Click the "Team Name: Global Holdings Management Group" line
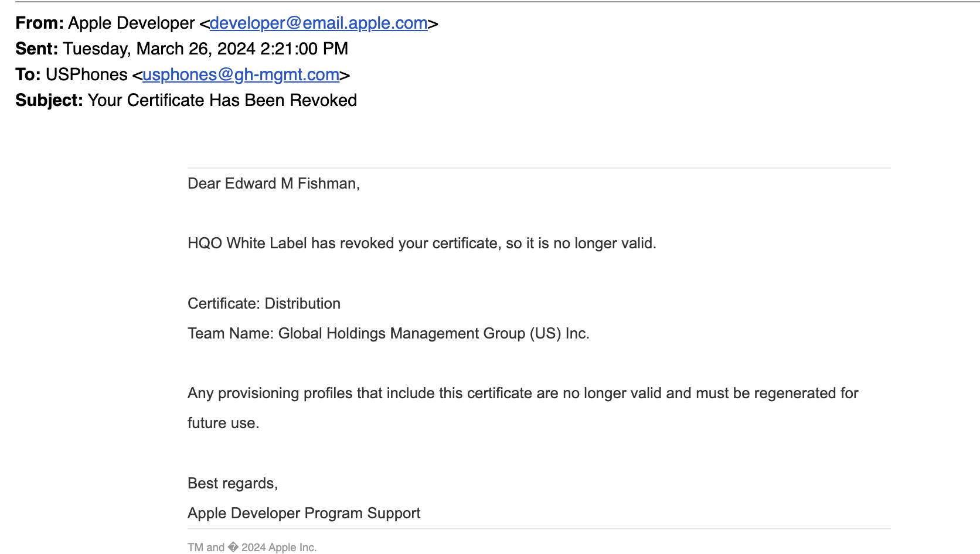This screenshot has height=554, width=980. [388, 334]
